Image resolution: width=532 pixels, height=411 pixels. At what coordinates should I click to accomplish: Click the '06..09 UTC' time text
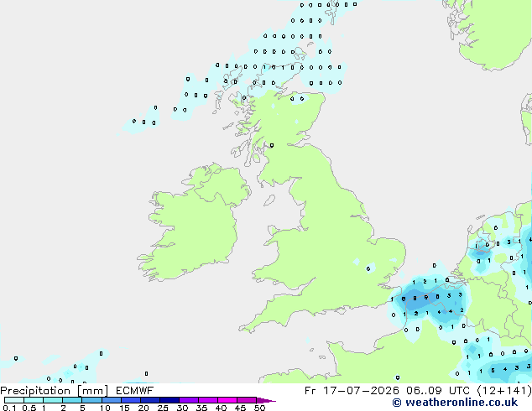pos(438,391)
